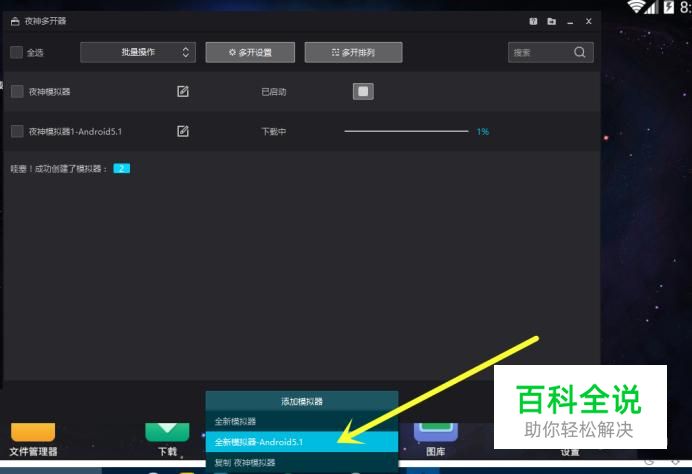692x474 pixels.
Task: Edit name of 夜神模拟器 via pencil icon
Action: tap(183, 91)
